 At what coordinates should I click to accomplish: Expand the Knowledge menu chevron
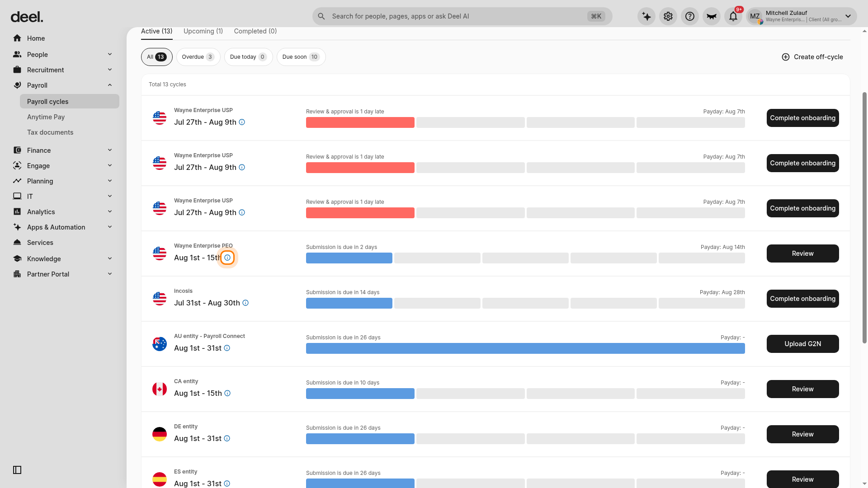click(x=110, y=259)
